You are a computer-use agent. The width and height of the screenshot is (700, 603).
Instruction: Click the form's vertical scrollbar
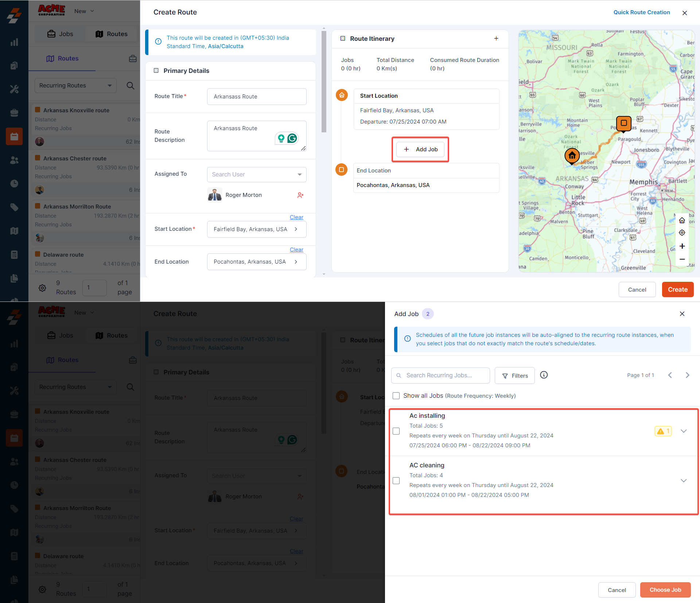point(324,82)
